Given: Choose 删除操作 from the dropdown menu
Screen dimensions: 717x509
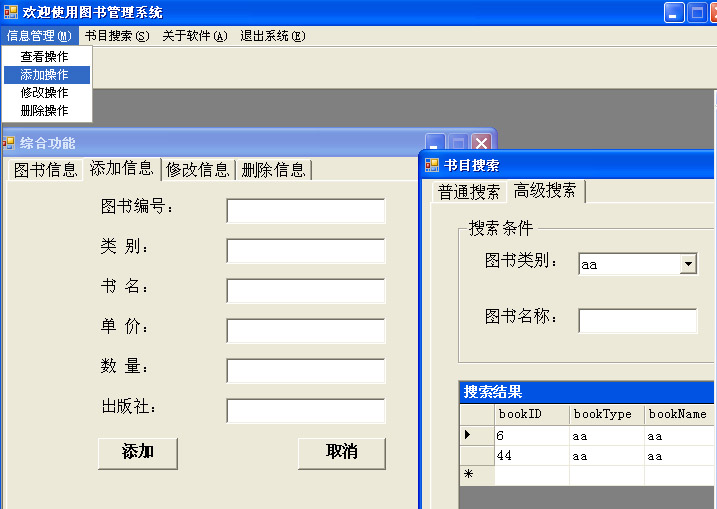Looking at the screenshot, I should (x=47, y=111).
